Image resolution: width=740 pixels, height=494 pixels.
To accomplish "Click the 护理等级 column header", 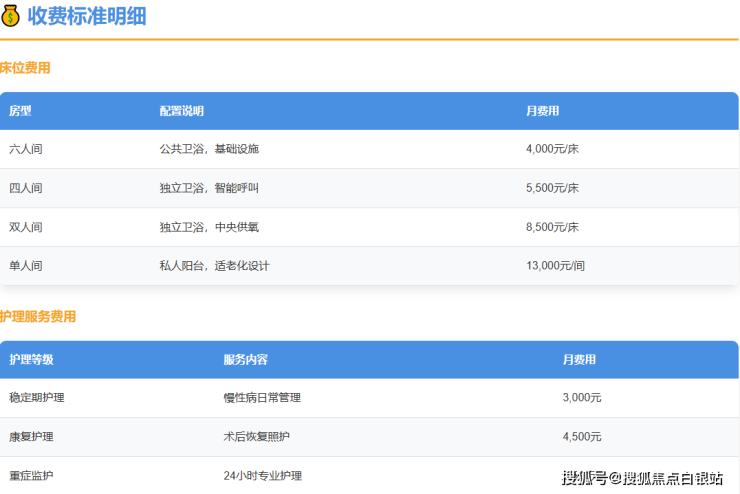I will tap(31, 360).
